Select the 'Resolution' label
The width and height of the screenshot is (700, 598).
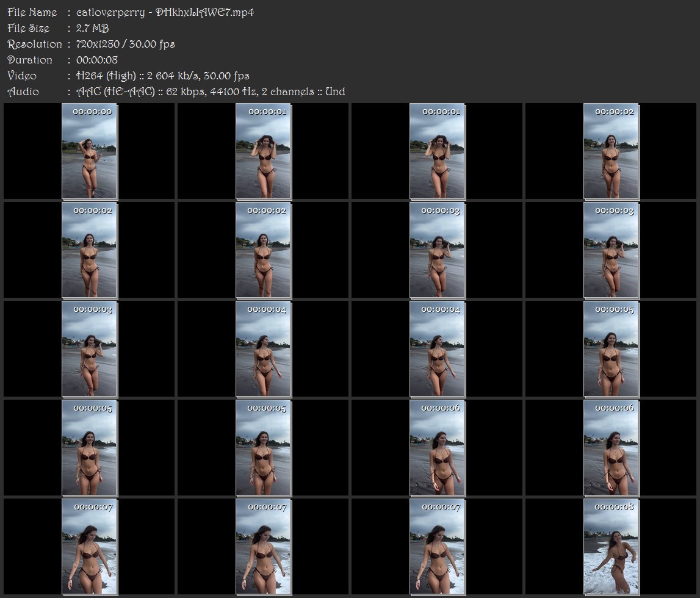[34, 44]
